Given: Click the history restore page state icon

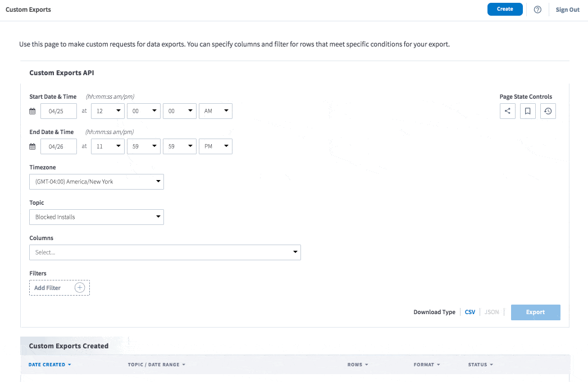Looking at the screenshot, I should (548, 111).
